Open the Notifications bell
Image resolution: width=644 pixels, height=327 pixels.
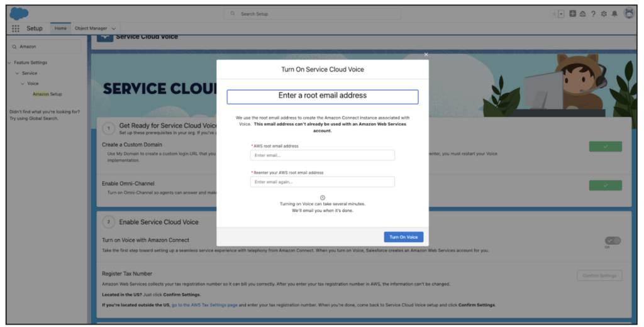pyautogui.click(x=614, y=14)
